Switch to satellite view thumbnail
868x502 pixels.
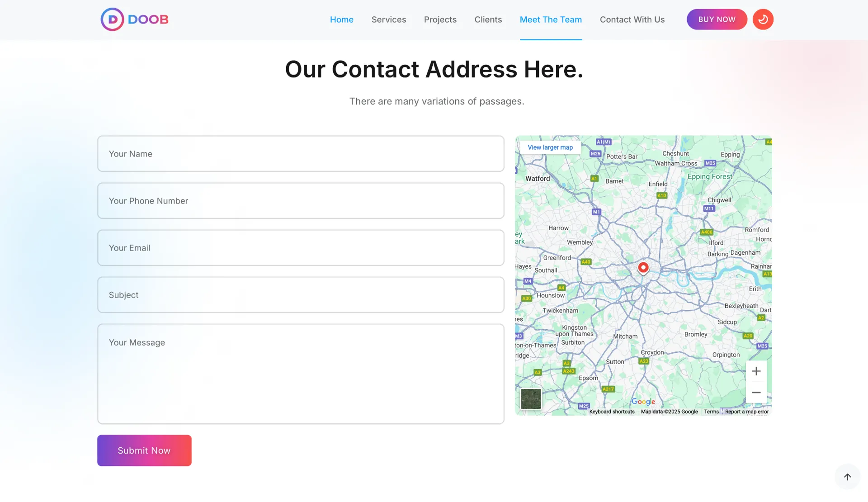[531, 398]
